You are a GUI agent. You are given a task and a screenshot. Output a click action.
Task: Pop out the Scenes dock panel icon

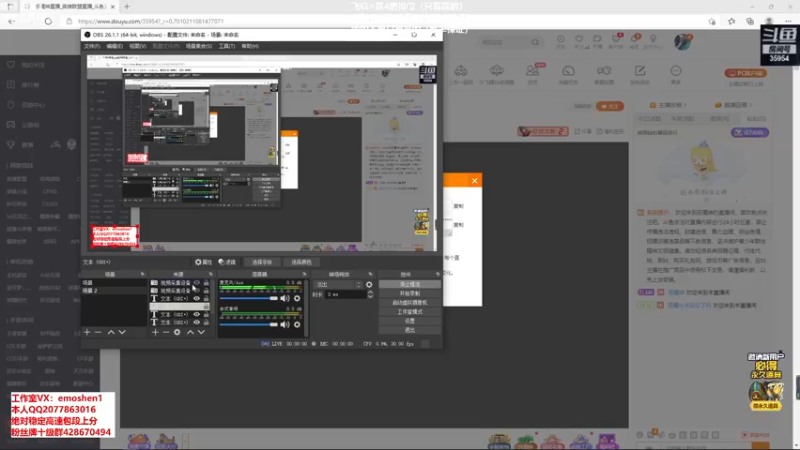click(143, 274)
